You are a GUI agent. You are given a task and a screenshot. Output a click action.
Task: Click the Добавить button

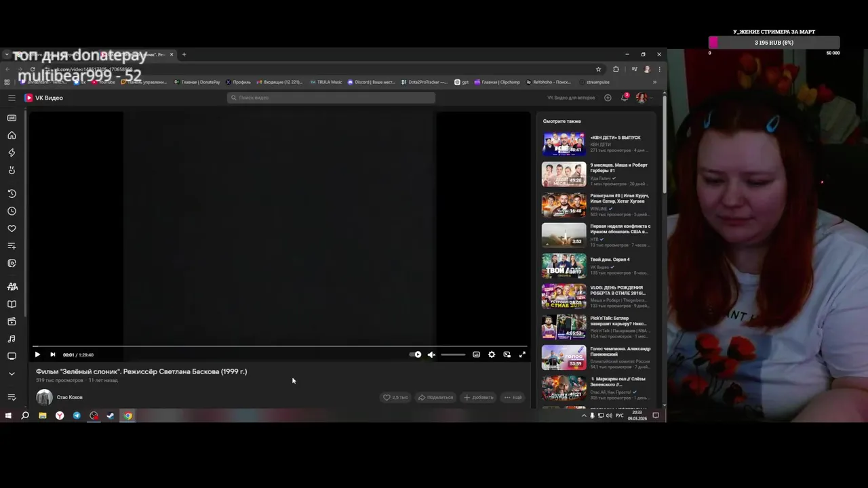point(478,397)
